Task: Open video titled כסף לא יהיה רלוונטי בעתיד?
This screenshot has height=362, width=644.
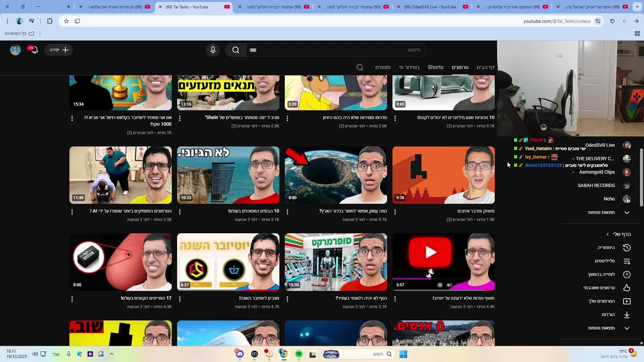Action: coord(361,298)
